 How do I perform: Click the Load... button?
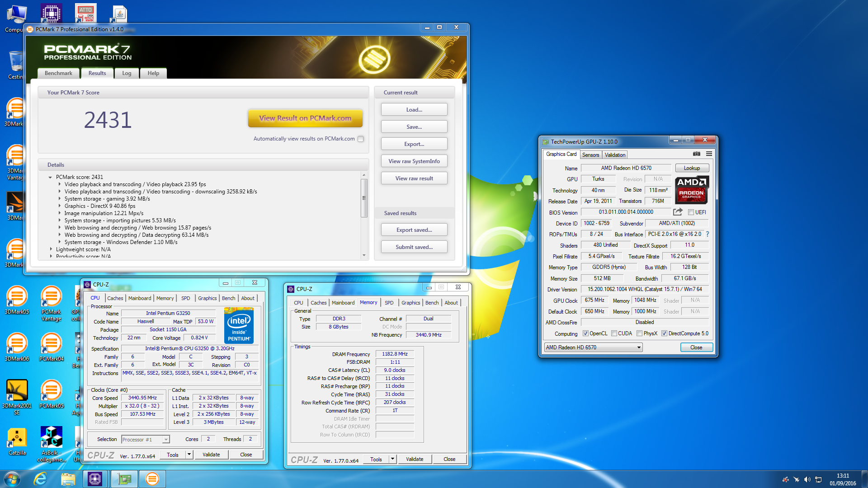[x=414, y=110]
